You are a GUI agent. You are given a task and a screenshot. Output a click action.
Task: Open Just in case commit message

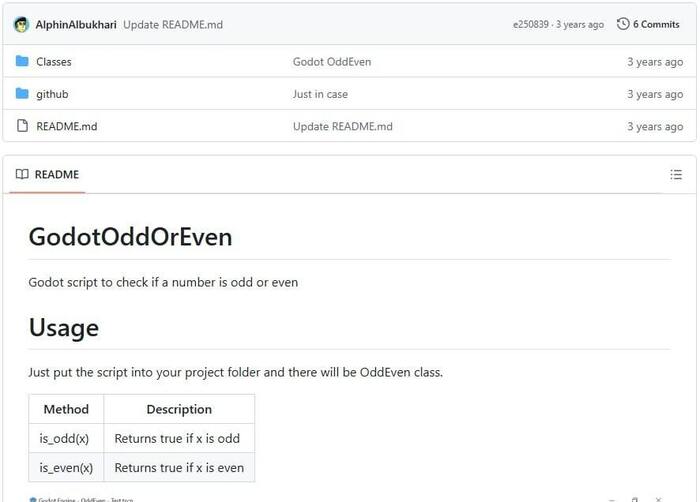pyautogui.click(x=320, y=94)
